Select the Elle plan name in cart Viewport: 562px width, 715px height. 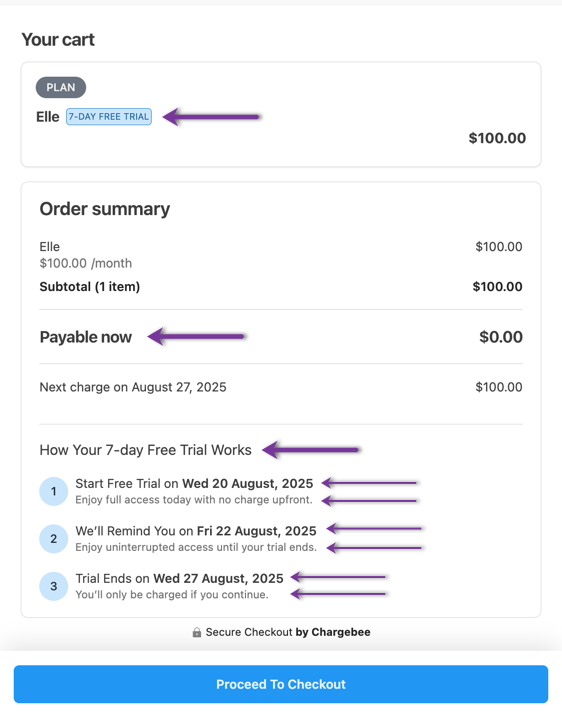[x=47, y=117]
